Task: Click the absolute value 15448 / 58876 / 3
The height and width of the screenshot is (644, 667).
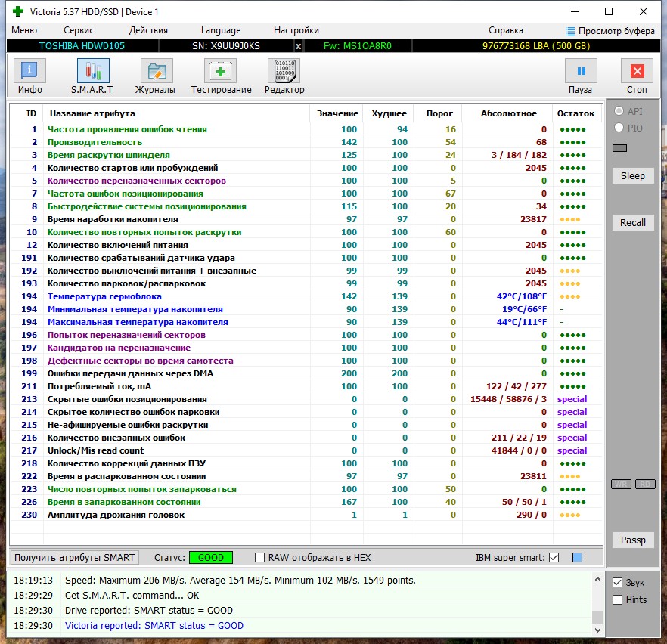Action: coord(508,399)
